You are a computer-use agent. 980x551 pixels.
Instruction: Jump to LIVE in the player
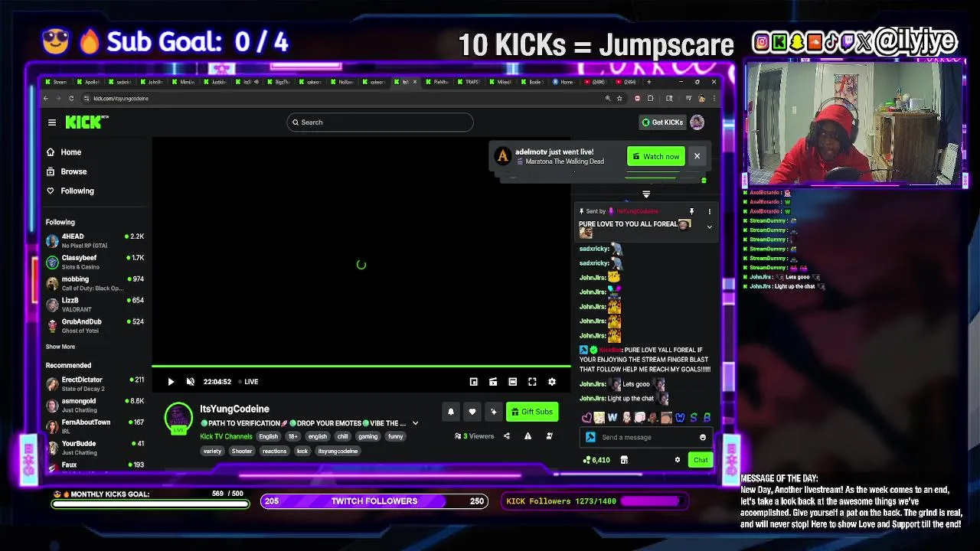tap(249, 382)
